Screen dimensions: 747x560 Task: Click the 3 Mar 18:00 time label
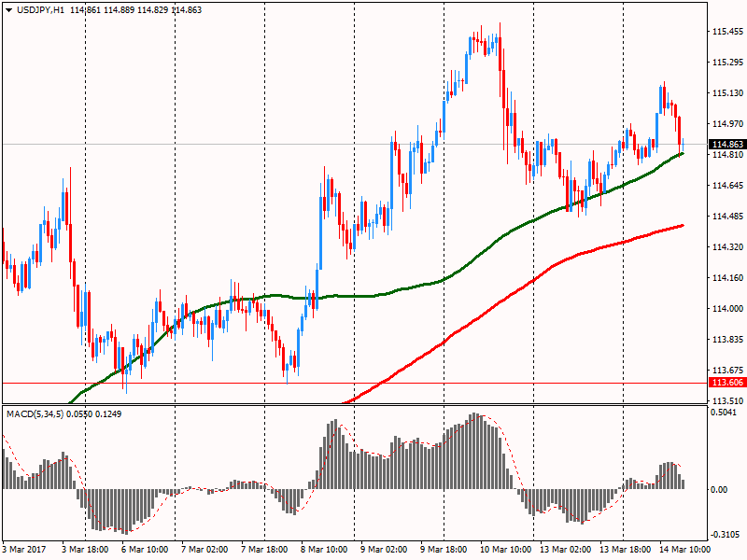click(x=85, y=549)
